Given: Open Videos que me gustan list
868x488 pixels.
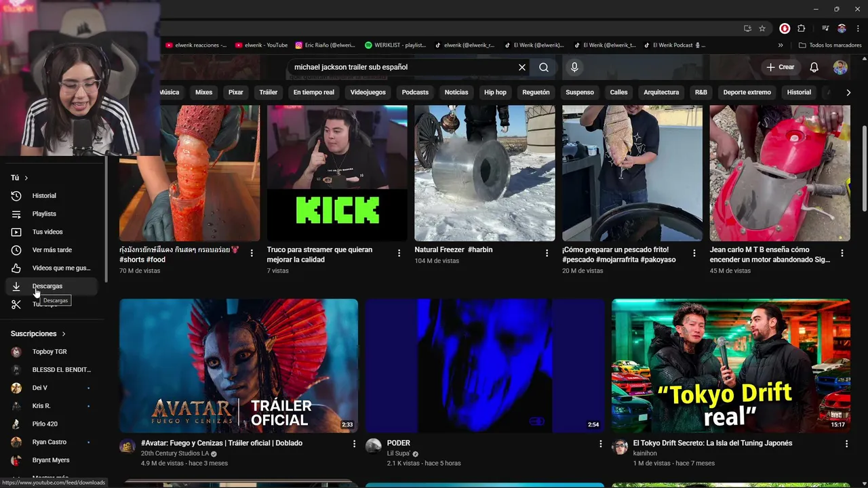Looking at the screenshot, I should point(53,268).
